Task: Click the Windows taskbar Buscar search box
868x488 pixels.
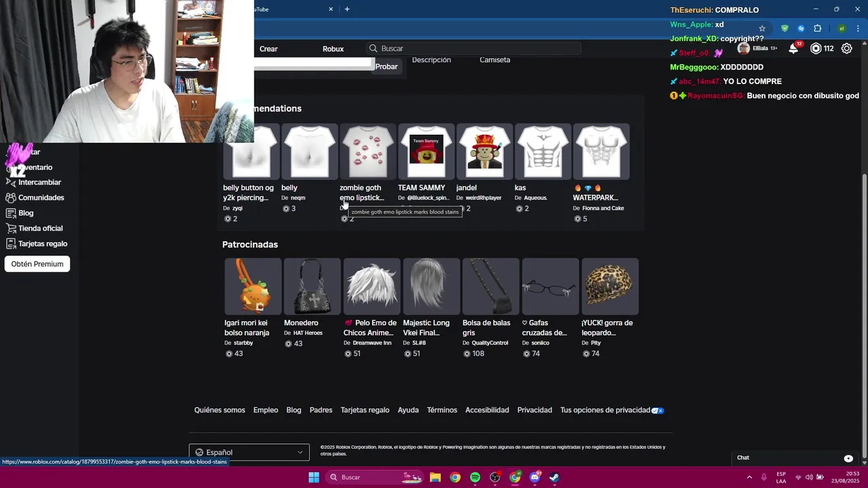Action: pyautogui.click(x=373, y=477)
